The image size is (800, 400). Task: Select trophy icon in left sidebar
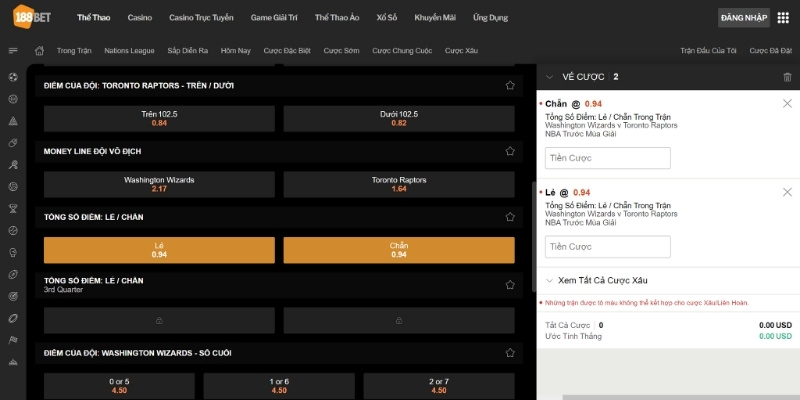tap(13, 208)
